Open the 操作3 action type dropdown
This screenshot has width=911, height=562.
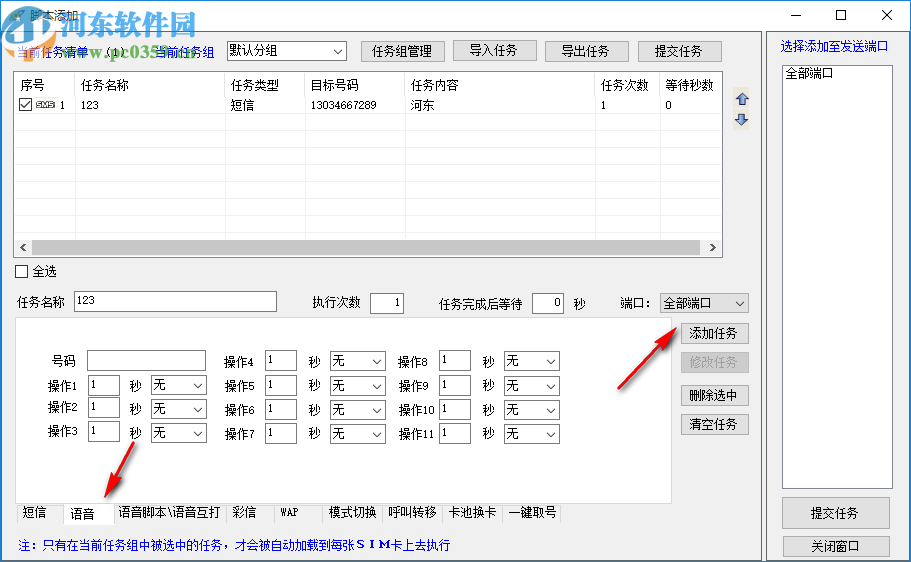click(x=178, y=433)
